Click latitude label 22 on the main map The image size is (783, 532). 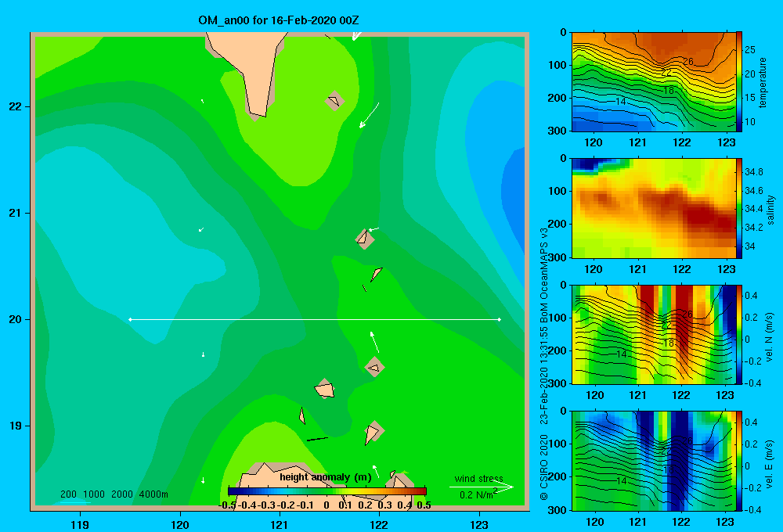pyautogui.click(x=16, y=106)
